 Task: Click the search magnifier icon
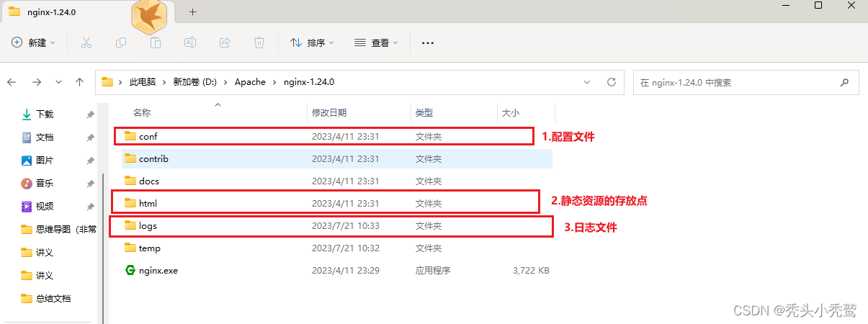tap(845, 83)
